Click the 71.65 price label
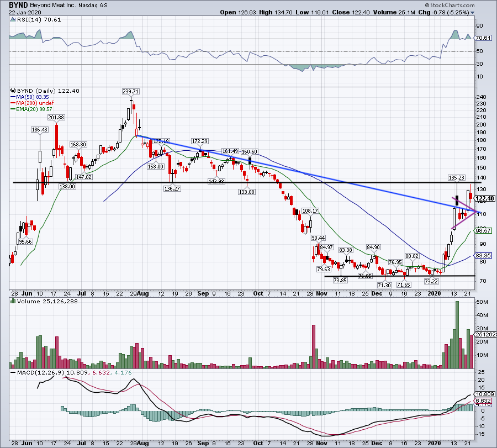 click(404, 284)
